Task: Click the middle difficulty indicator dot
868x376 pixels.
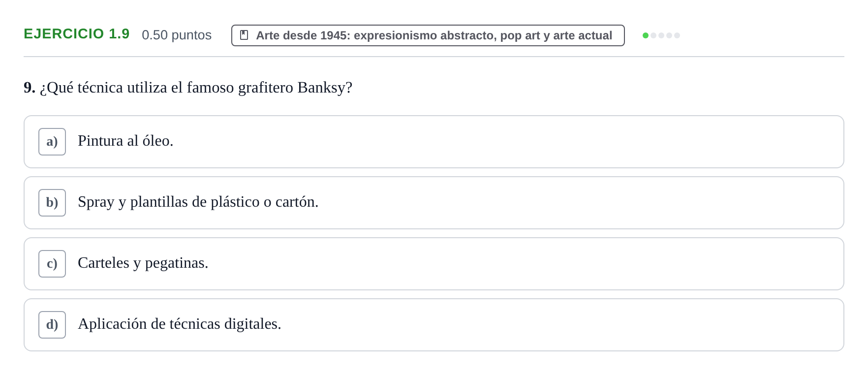Action: tap(661, 35)
